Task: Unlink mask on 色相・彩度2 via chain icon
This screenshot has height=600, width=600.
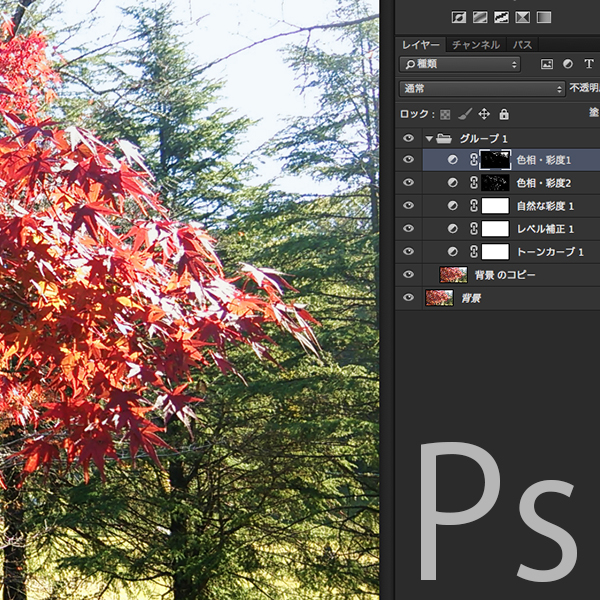Action: pyautogui.click(x=474, y=183)
